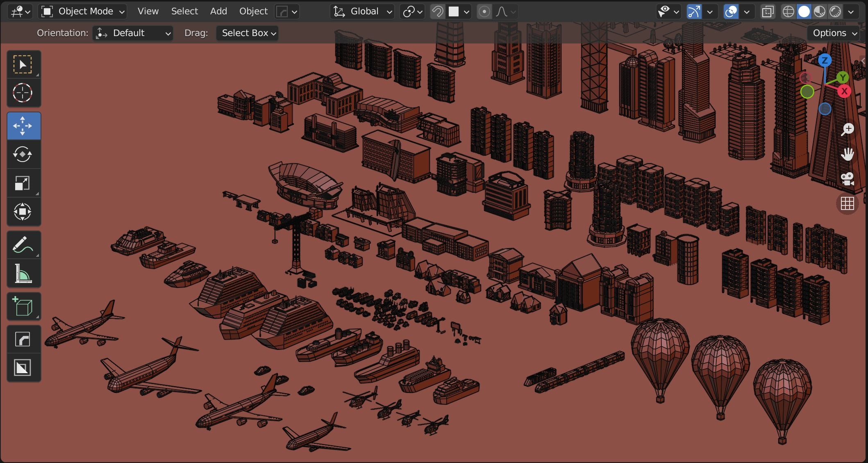
Task: Switch to orthographic grid view icon
Action: click(847, 203)
